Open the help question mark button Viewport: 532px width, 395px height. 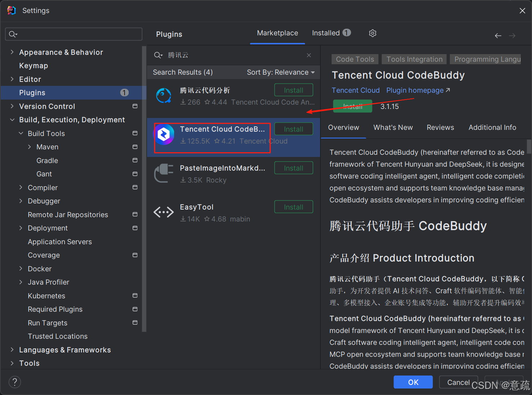click(15, 382)
